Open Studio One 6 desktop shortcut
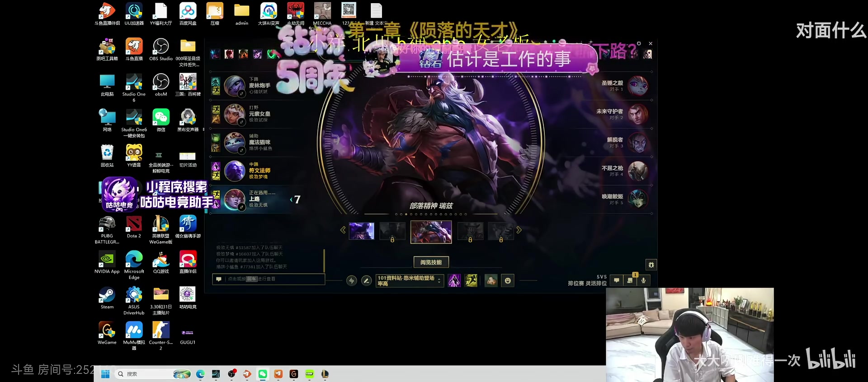 tap(134, 88)
